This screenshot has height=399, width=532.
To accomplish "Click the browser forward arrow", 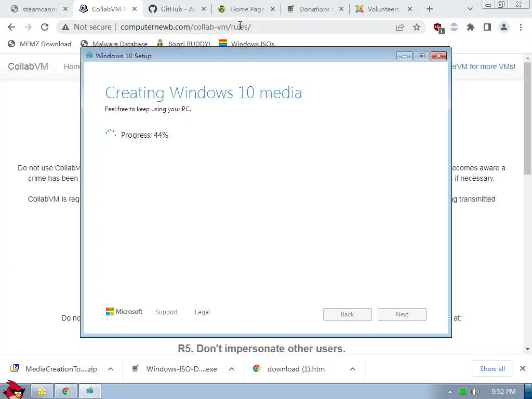I will [x=28, y=27].
